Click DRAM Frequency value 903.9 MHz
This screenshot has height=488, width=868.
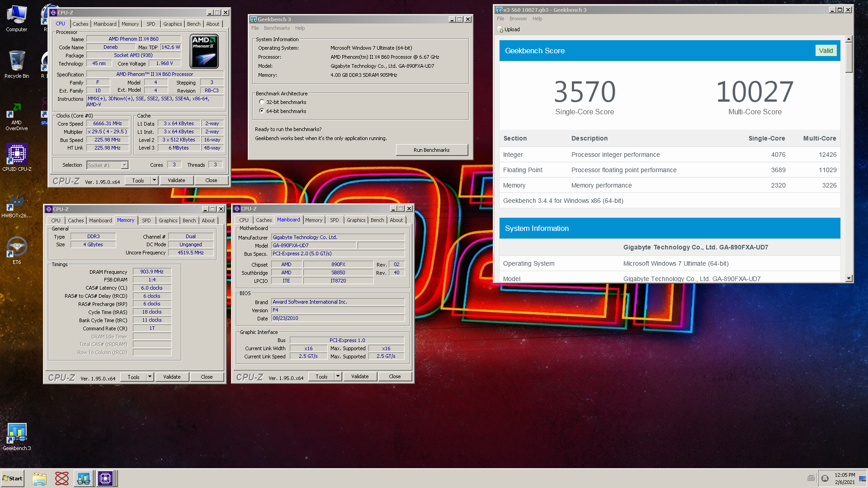coord(152,272)
